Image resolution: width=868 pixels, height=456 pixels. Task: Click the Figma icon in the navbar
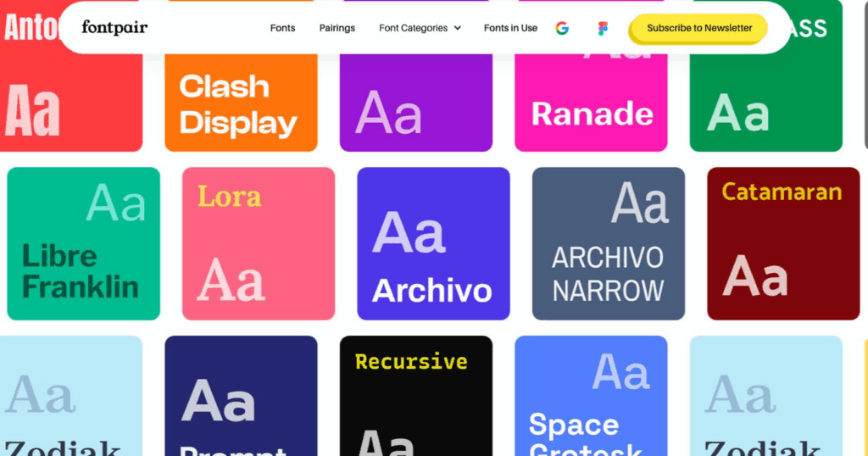click(x=603, y=28)
